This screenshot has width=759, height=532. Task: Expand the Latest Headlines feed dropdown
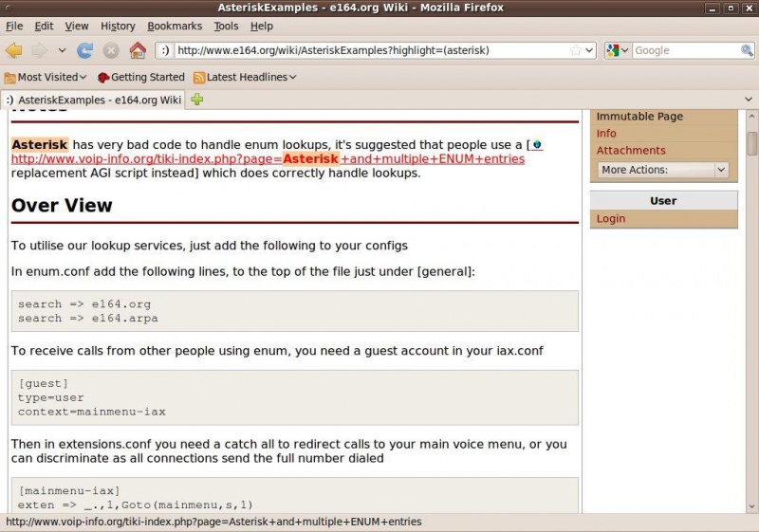pyautogui.click(x=245, y=77)
